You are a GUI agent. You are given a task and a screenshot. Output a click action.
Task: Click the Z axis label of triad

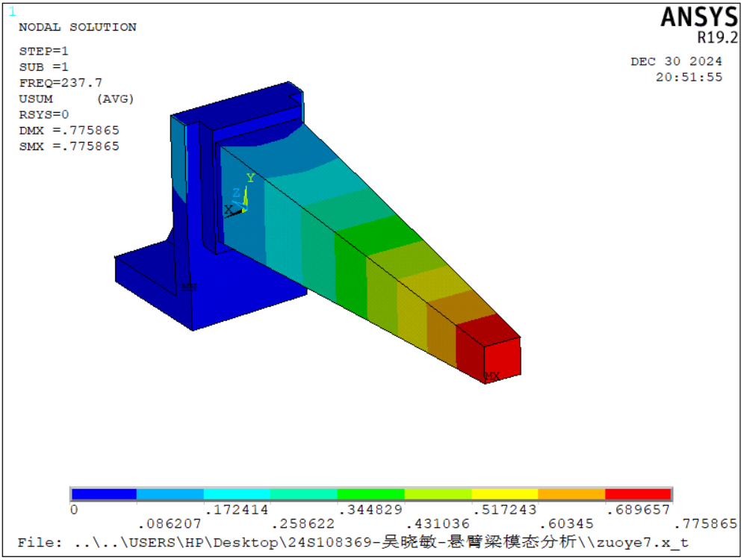coord(236,193)
